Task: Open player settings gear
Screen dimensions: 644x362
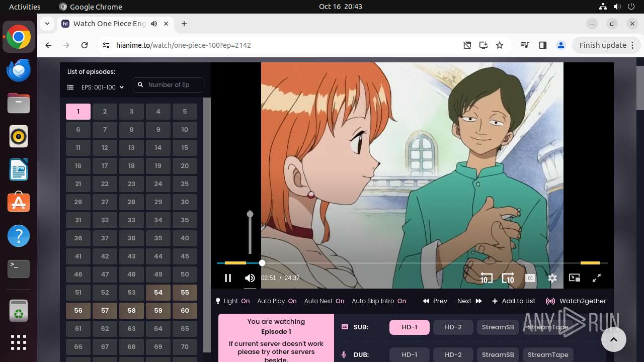Action: pos(552,278)
